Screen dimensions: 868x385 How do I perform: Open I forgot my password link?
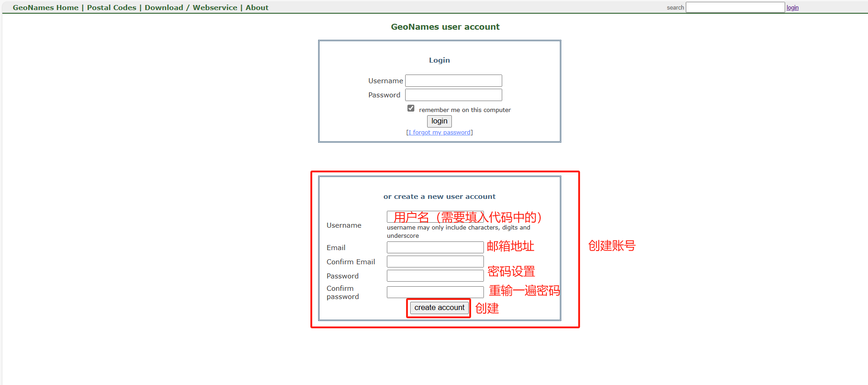439,132
